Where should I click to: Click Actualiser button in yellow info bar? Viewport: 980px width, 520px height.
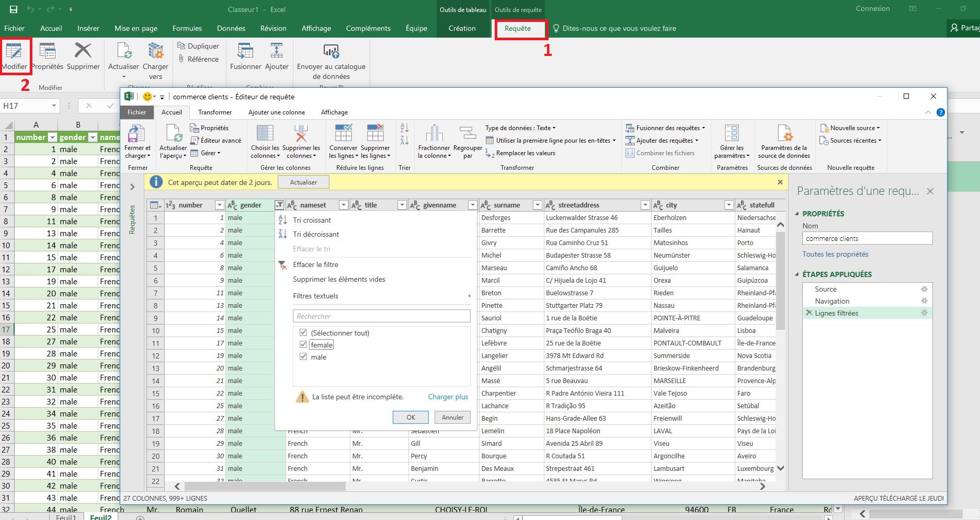pos(303,182)
